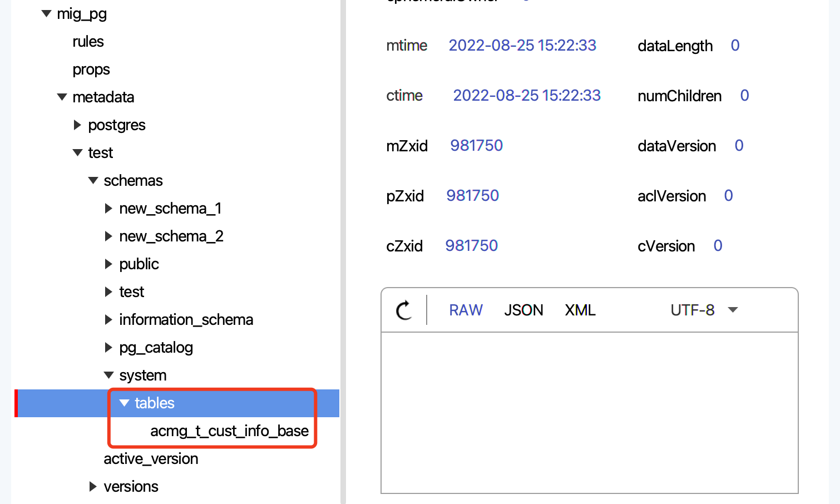Collapse the schemas tree branch
This screenshot has width=840, height=504.
(x=93, y=180)
